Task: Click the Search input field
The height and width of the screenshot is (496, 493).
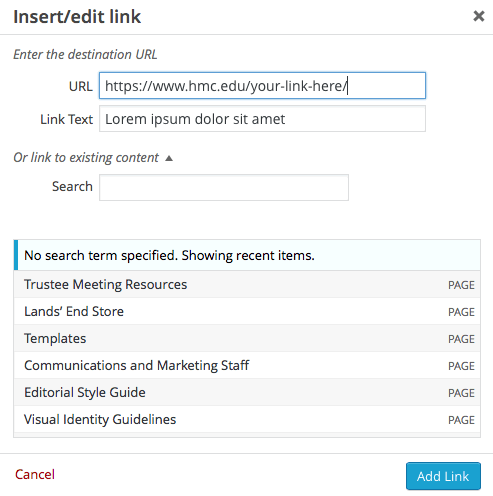Action: 224,187
